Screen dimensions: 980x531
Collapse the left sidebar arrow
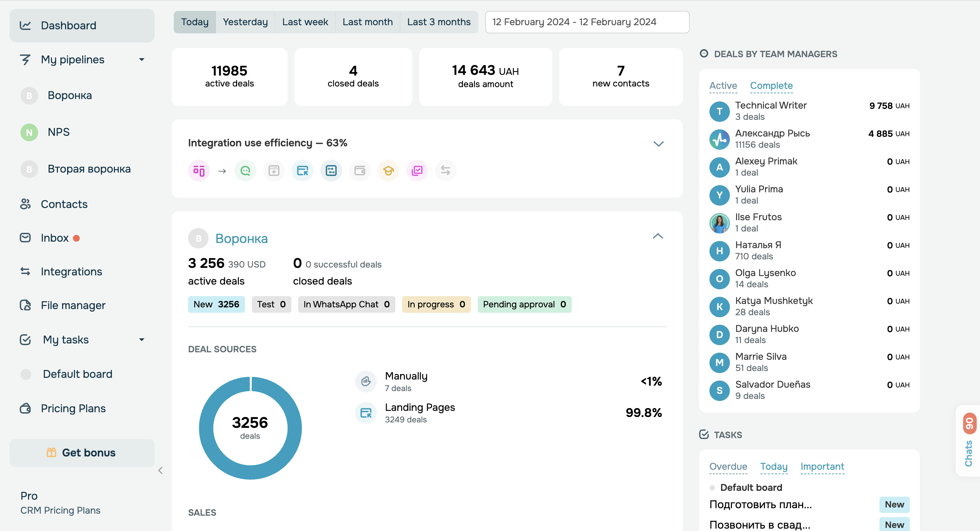[160, 470]
